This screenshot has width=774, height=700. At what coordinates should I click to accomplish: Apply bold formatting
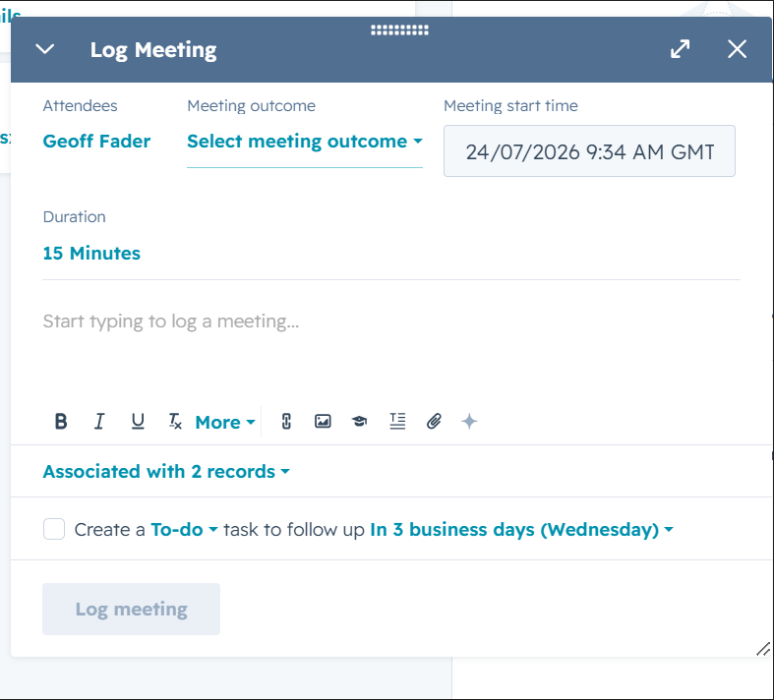(61, 422)
